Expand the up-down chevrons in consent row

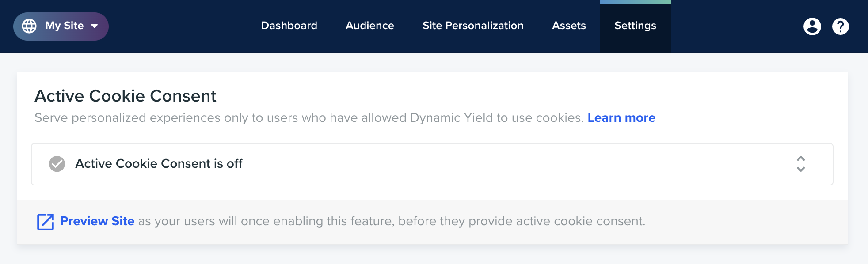point(800,164)
